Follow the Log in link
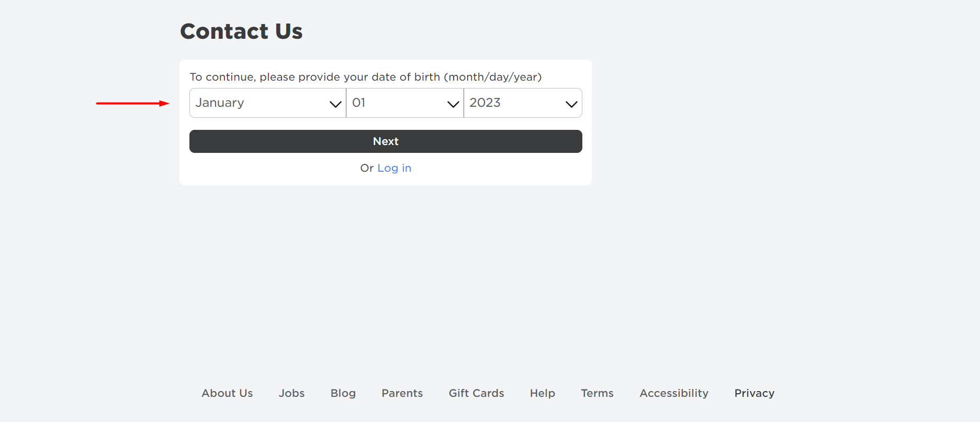 [x=395, y=168]
